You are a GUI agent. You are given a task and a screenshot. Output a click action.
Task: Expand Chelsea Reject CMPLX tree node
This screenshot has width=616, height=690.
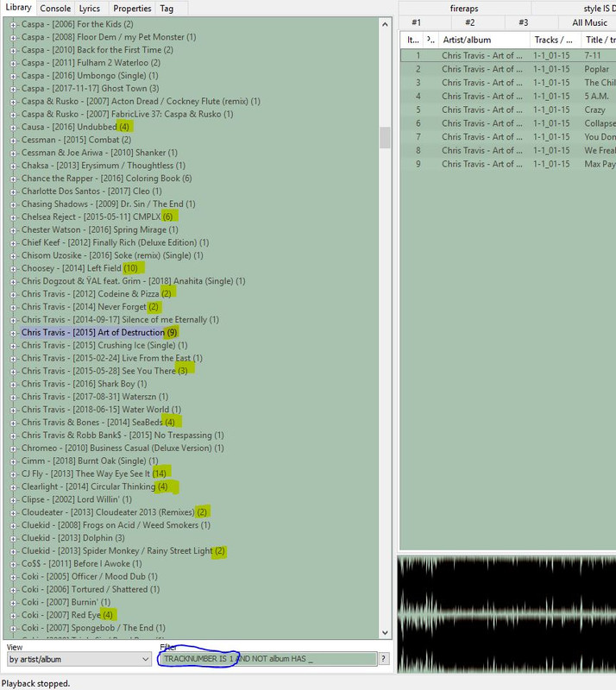[13, 217]
